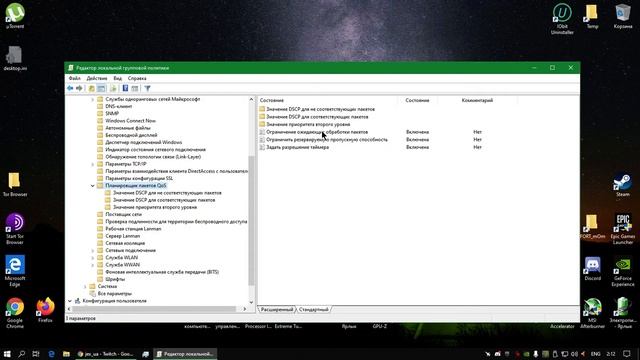Open the µTorrent desktop icon
Screen dimensions: 640x360
15,16
